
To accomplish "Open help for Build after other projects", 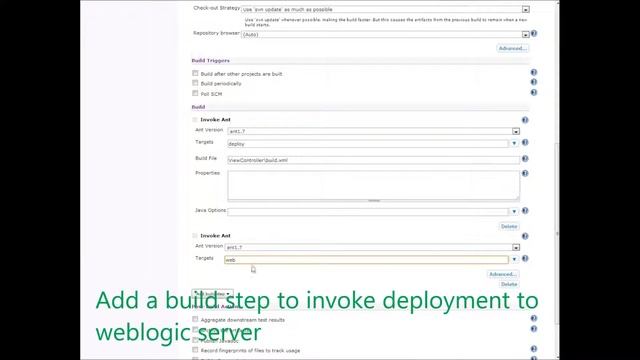I will tap(533, 72).
